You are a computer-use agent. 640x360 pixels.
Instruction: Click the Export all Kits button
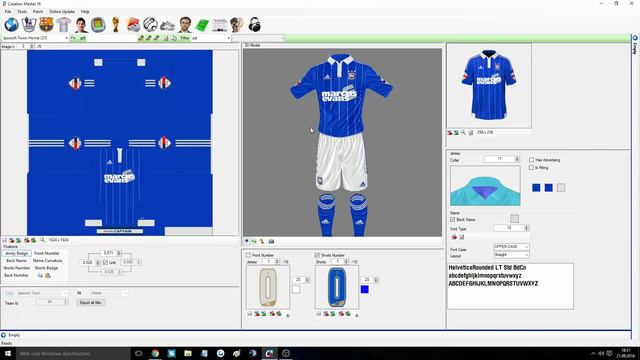(x=91, y=302)
